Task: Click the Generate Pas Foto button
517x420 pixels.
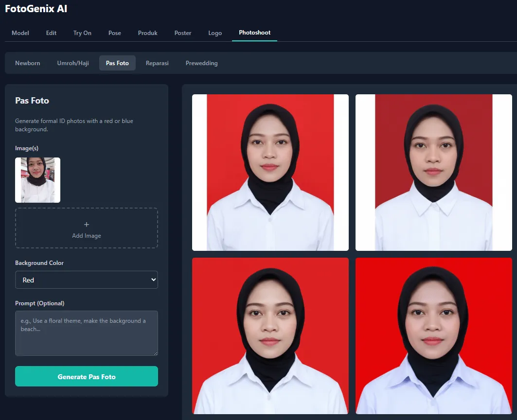Action: [87, 377]
